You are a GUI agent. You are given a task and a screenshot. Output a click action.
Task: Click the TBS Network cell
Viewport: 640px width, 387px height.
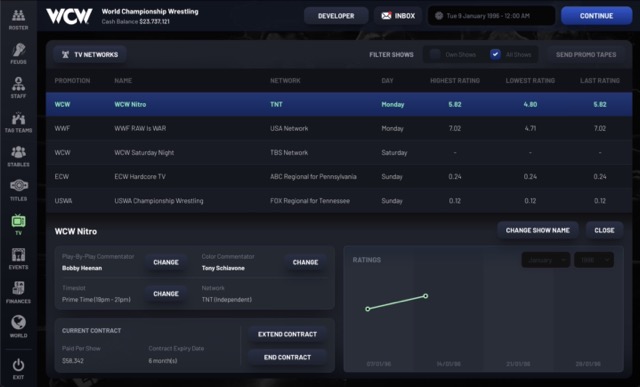(289, 152)
